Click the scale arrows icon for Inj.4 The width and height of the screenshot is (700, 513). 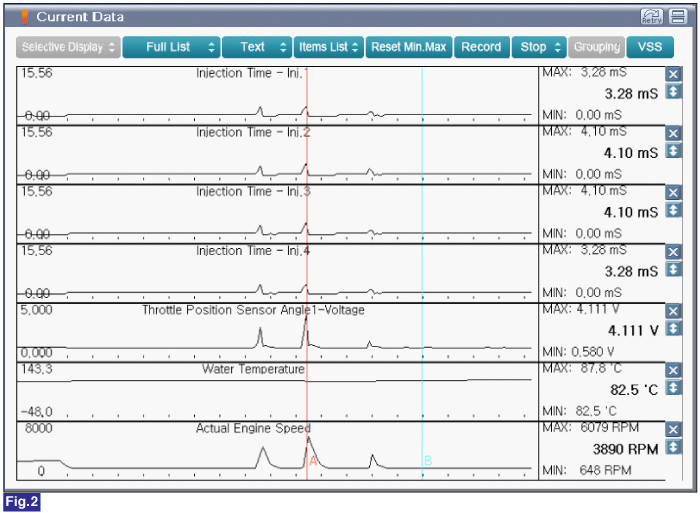coord(673,269)
